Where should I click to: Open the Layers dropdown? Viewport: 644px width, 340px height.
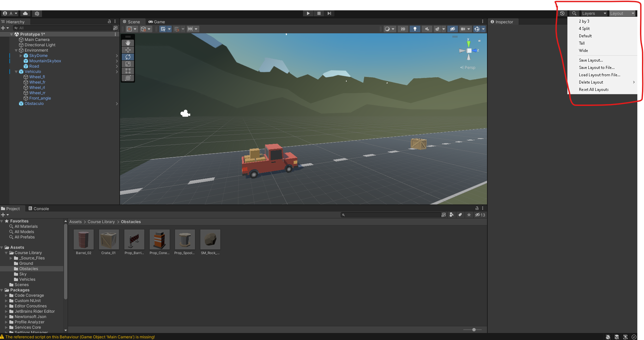[x=594, y=13]
